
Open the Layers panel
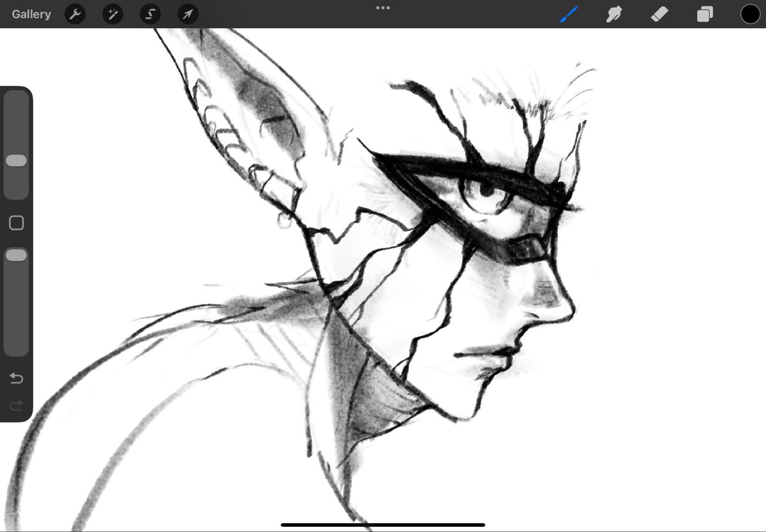(x=704, y=14)
